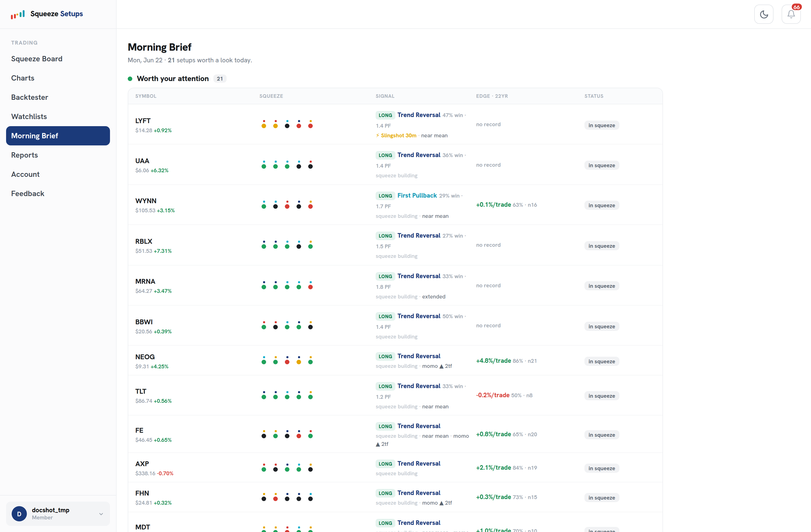This screenshot has height=532, width=811.
Task: Go to Charts in the sidebar
Action: [x=58, y=78]
